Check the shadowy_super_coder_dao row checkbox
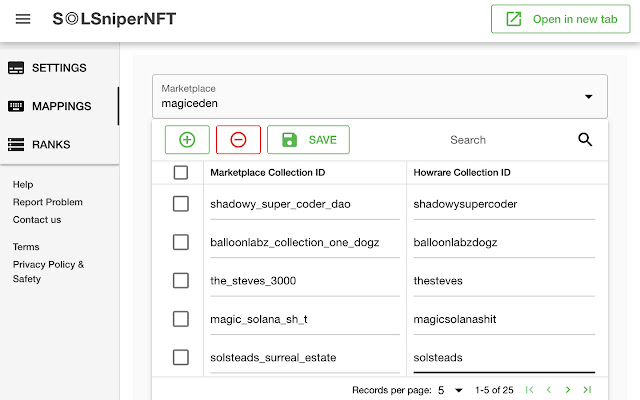The width and height of the screenshot is (640, 400). tap(181, 204)
